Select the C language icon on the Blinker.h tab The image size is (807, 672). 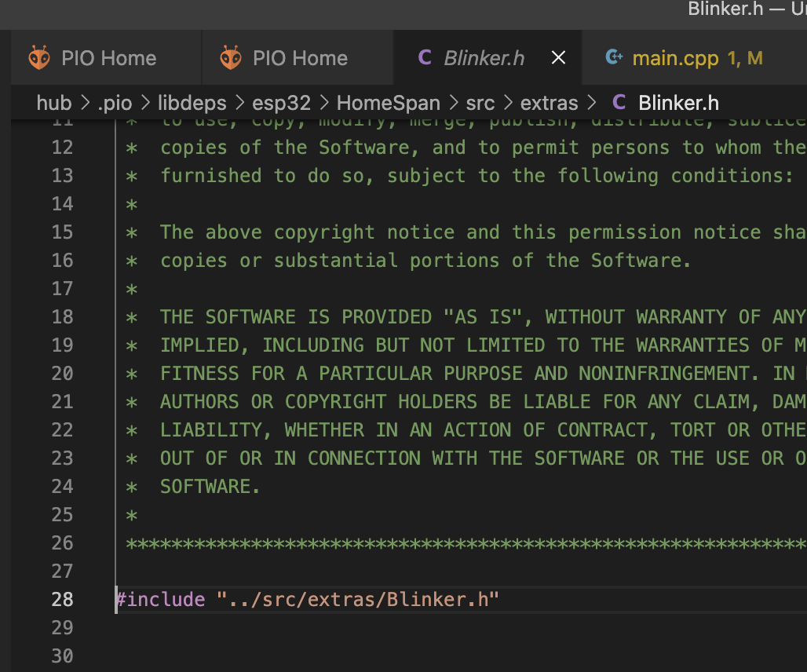point(425,57)
